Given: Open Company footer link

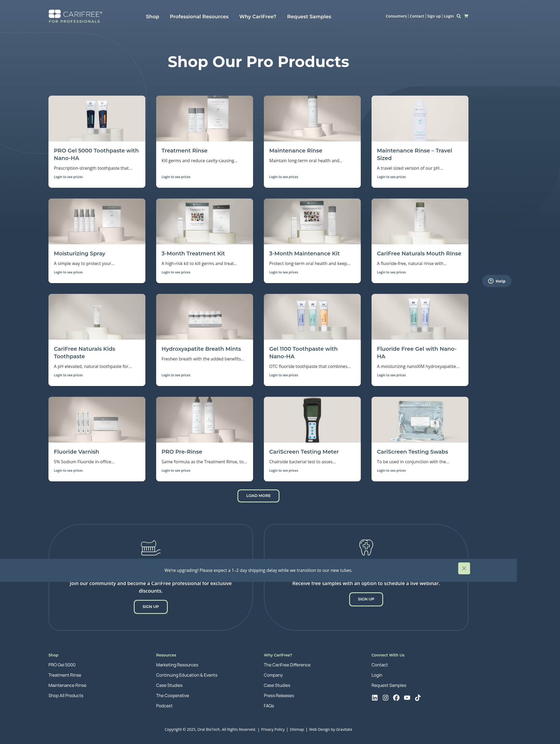Looking at the screenshot, I should point(273,675).
